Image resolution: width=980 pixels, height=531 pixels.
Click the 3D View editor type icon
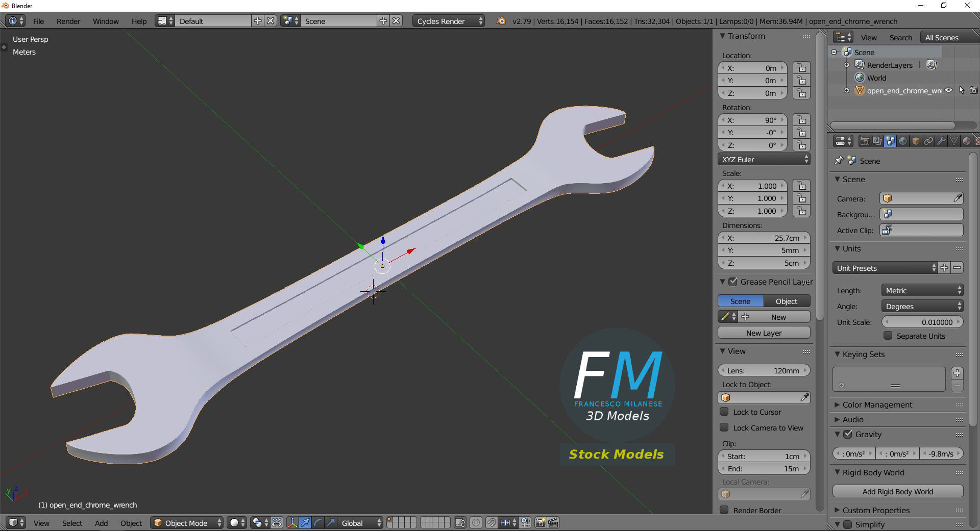click(x=16, y=522)
